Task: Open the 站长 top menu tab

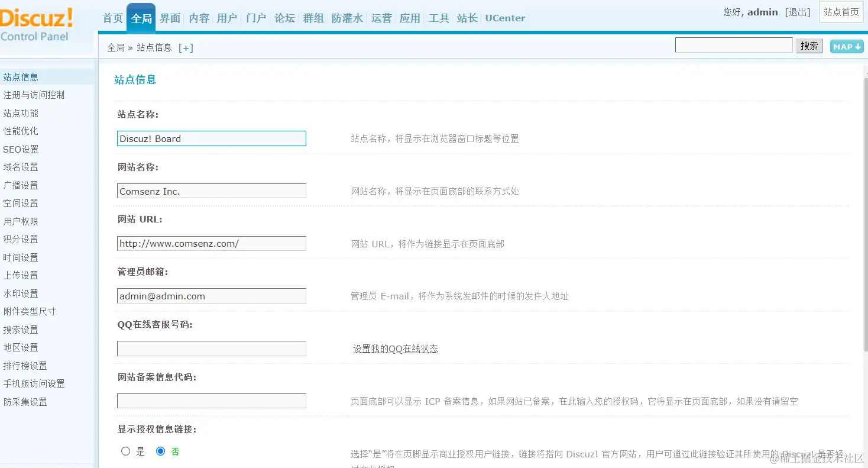Action: (x=467, y=18)
